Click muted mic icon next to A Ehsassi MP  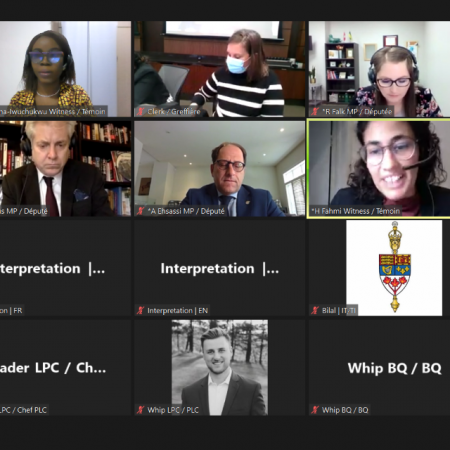point(141,211)
